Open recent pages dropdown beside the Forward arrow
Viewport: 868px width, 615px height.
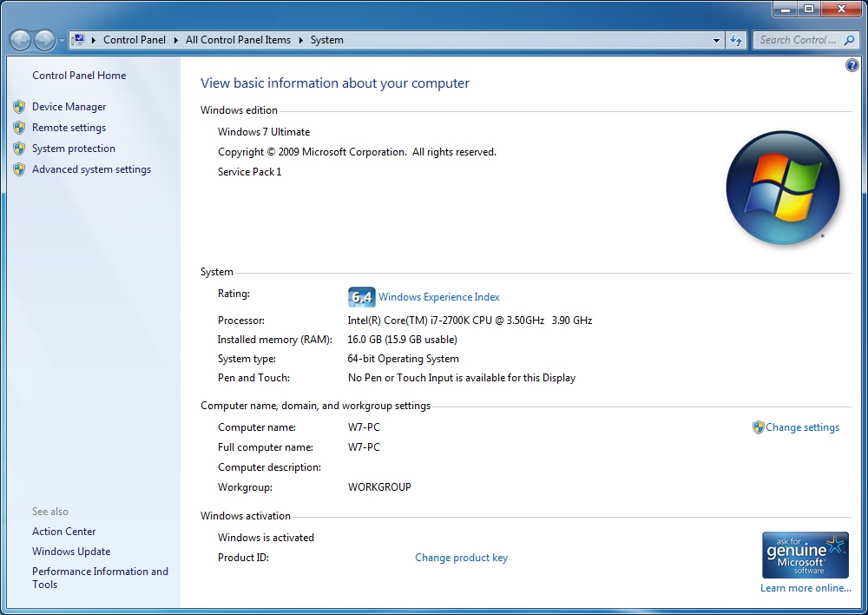[62, 41]
